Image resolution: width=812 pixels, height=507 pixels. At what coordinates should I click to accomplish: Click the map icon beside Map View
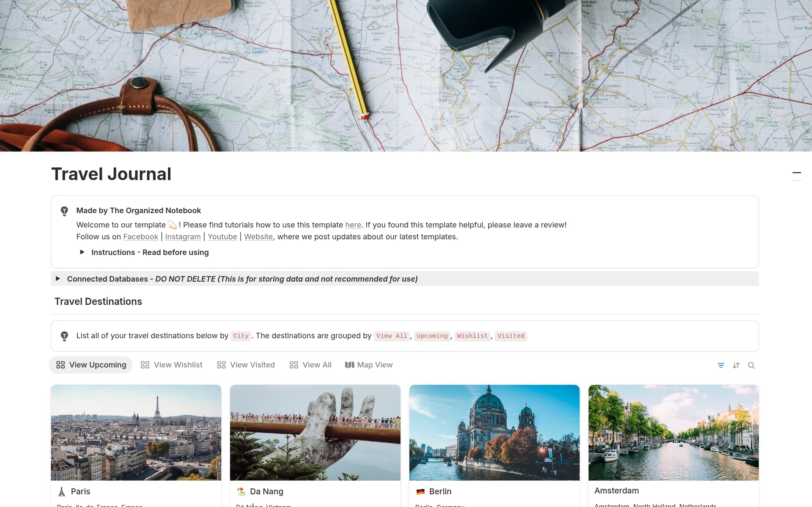pos(349,364)
